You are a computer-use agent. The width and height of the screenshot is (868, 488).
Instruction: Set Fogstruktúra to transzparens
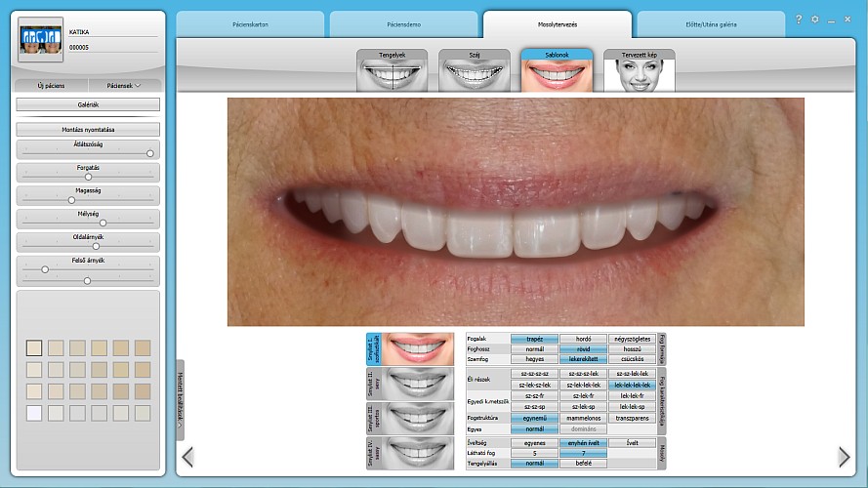coord(632,419)
